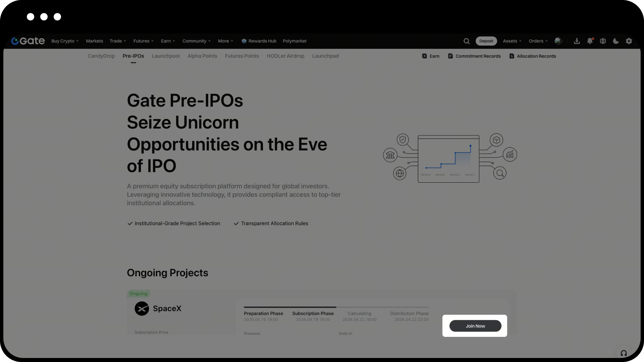Open the download app icon

(577, 41)
